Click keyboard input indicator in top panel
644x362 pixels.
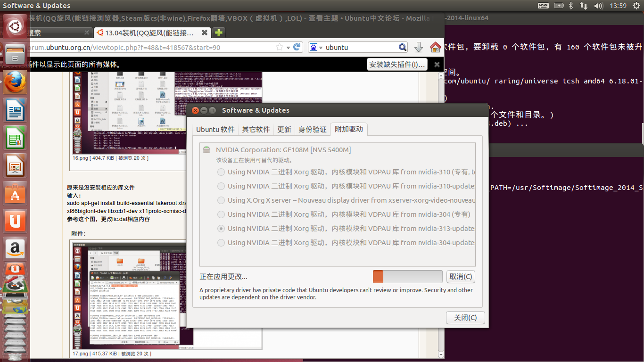pos(543,6)
